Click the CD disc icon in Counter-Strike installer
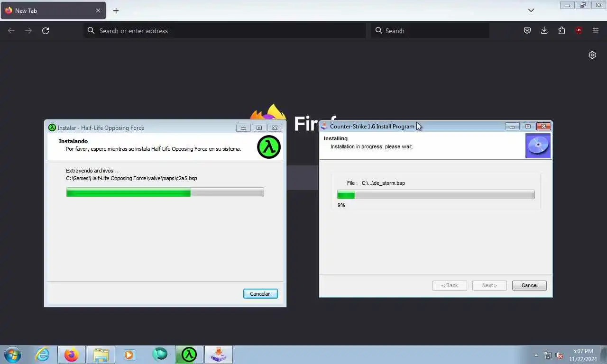607x364 pixels. [x=538, y=146]
